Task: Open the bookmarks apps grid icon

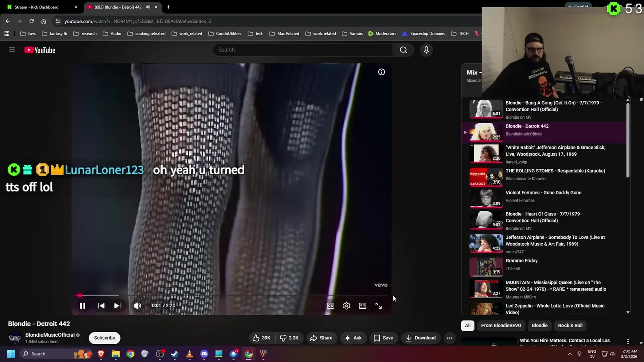Action: coord(7,33)
